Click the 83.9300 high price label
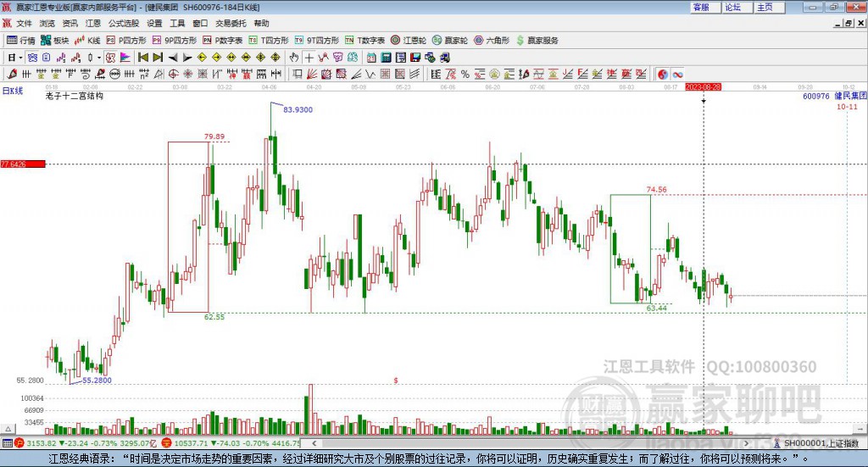 298,109
